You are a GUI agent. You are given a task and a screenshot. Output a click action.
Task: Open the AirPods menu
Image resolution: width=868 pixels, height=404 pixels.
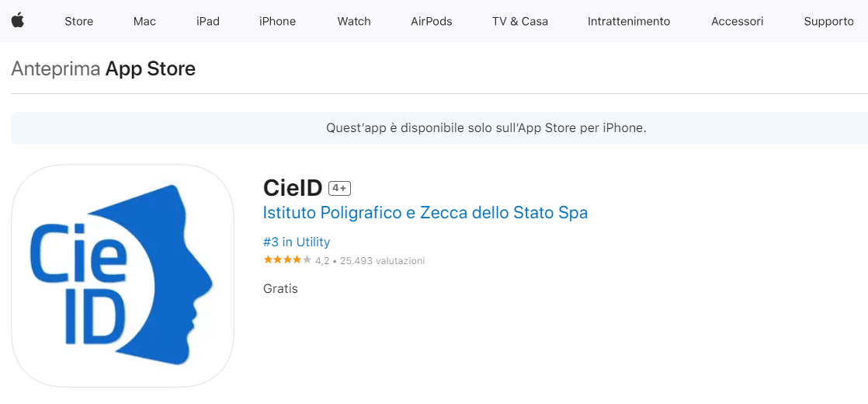(431, 22)
